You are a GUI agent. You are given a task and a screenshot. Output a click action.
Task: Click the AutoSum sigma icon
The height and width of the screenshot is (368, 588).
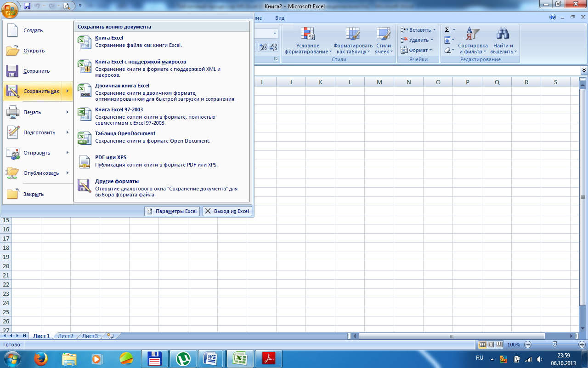(x=447, y=30)
